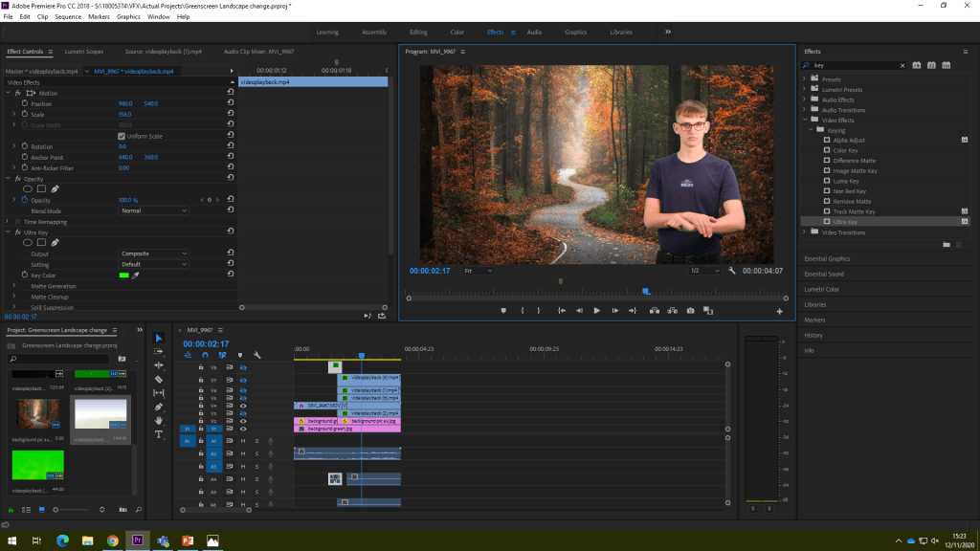The height and width of the screenshot is (551, 980).
Task: Open PowerPoint from the Windows taskbar
Action: click(x=188, y=540)
